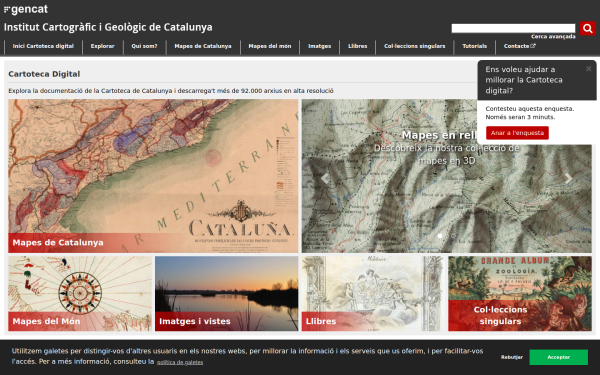This screenshot has height=375, width=600.
Task: Open the Llibres engraving tile
Action: [x=373, y=293]
